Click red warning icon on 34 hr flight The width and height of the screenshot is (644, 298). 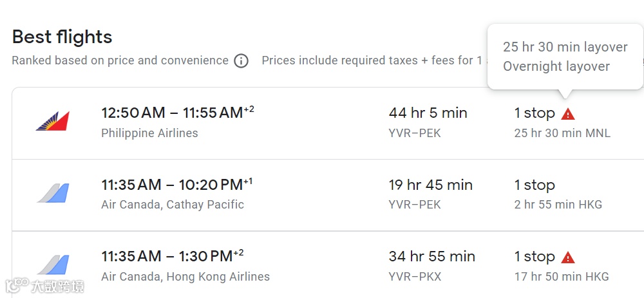567,257
